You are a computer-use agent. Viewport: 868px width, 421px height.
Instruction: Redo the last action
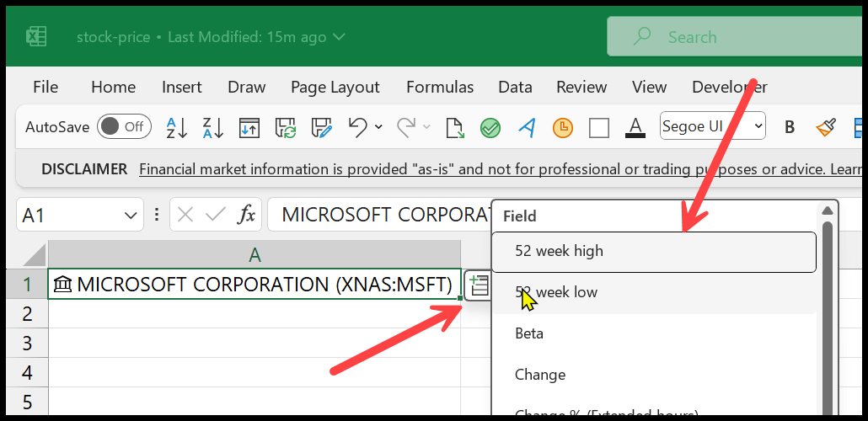click(407, 127)
